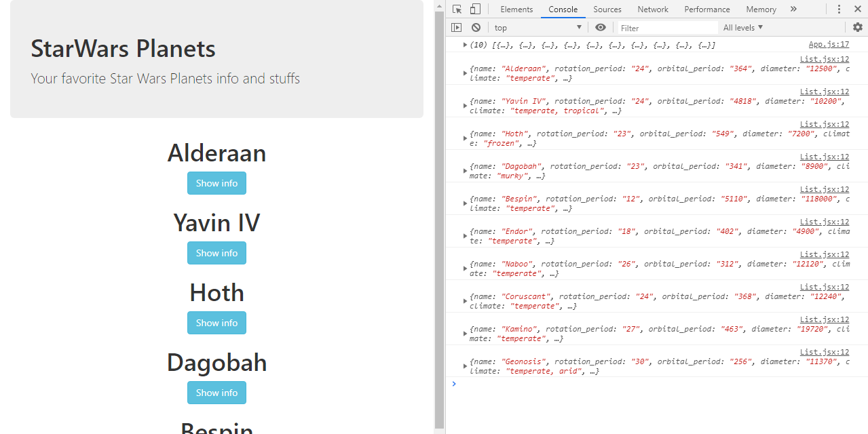Show the console sidebar
The width and height of the screenshot is (868, 434).
click(x=456, y=27)
